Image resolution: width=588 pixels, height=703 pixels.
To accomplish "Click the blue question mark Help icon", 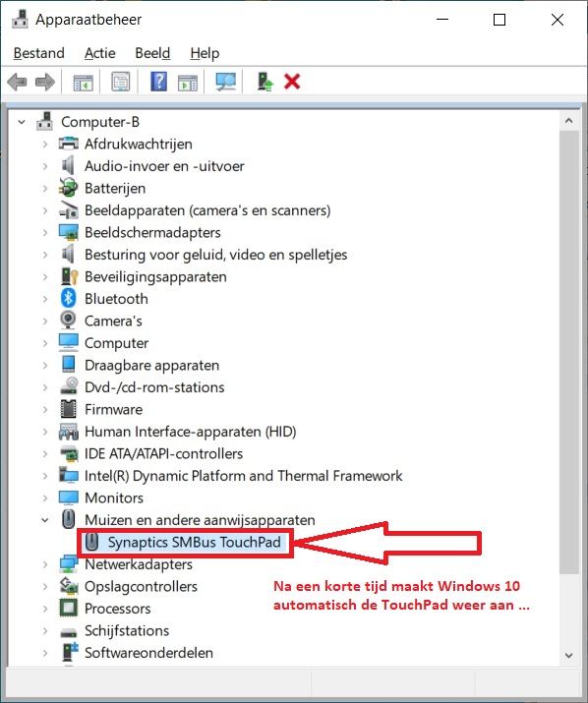I will pos(158,82).
